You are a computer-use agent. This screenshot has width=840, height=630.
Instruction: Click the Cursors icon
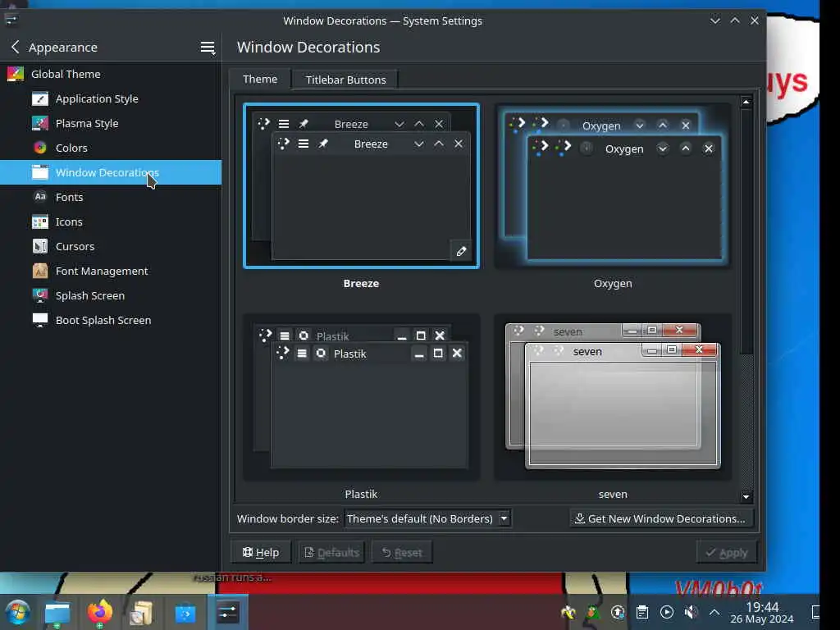pos(40,246)
